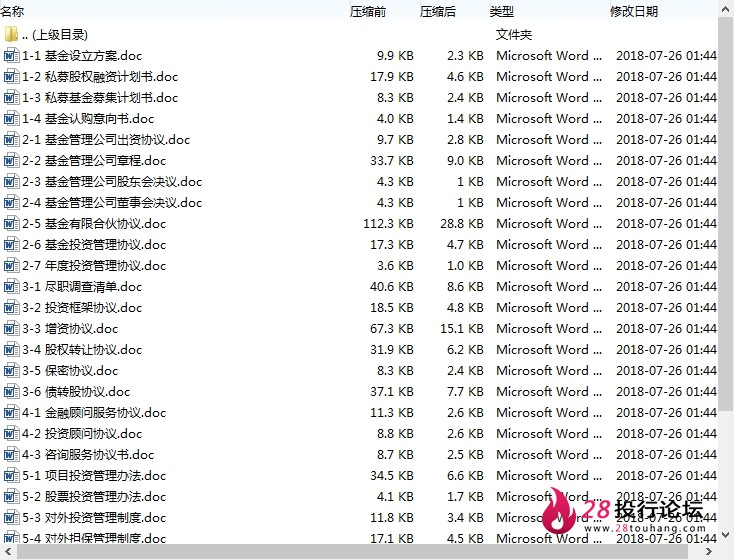Click the parent directory folder icon
Viewport: 734px width, 560px height.
point(11,34)
